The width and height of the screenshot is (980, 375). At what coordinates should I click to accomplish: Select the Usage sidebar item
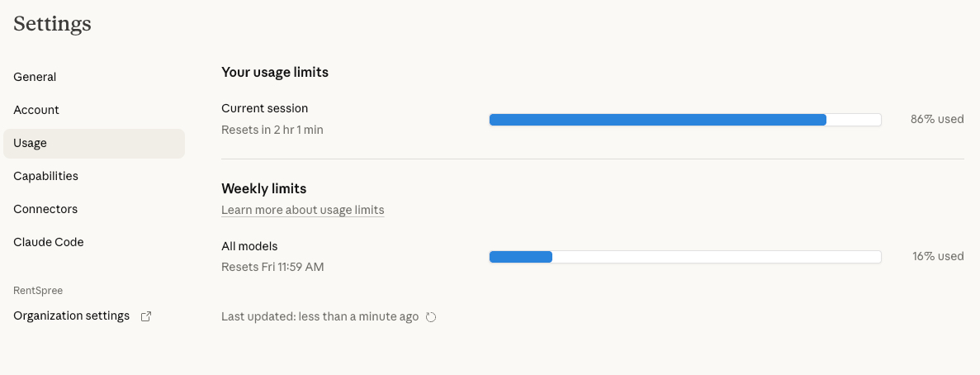coord(31,143)
